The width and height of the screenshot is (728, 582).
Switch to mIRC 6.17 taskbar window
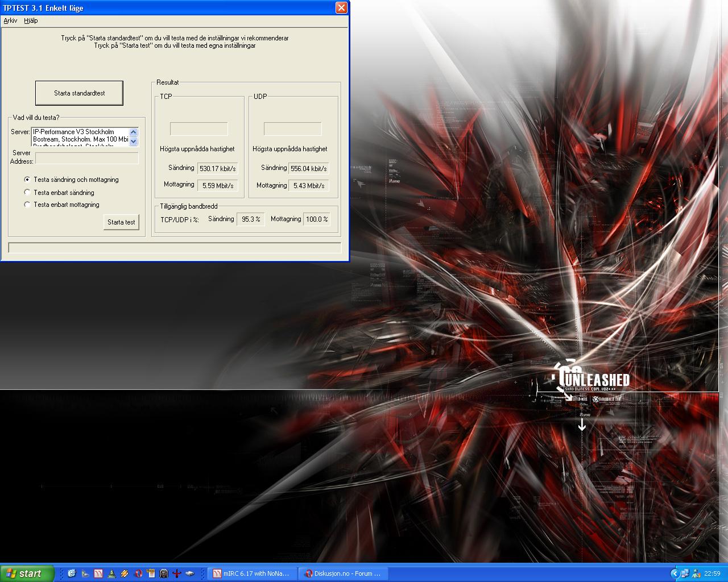tap(252, 573)
